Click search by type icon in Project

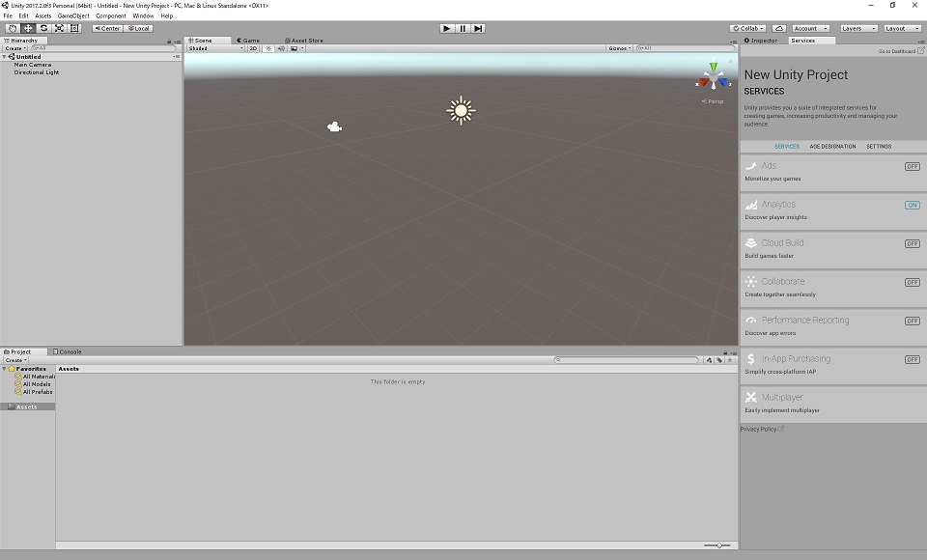(709, 360)
